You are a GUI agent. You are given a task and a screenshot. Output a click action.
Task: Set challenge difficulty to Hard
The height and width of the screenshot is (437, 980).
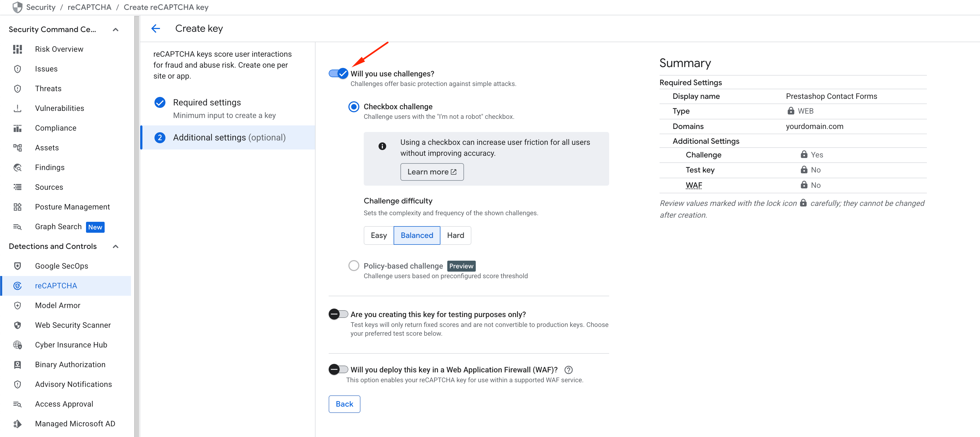tap(455, 235)
